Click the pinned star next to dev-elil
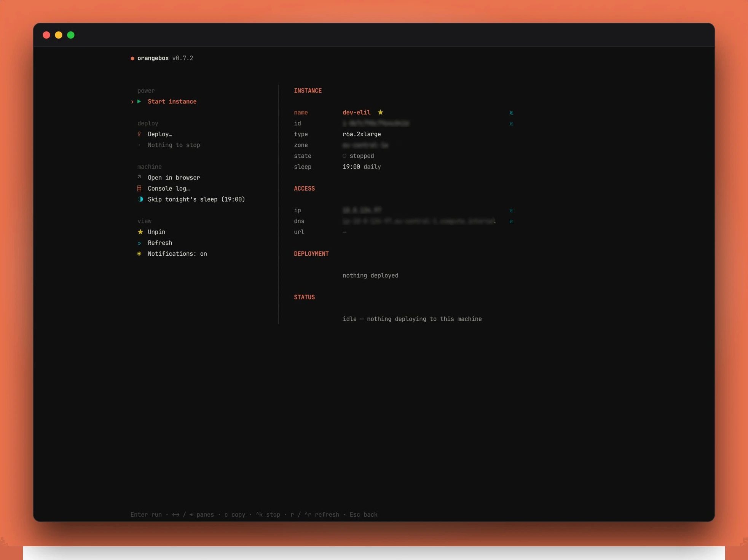 [381, 112]
